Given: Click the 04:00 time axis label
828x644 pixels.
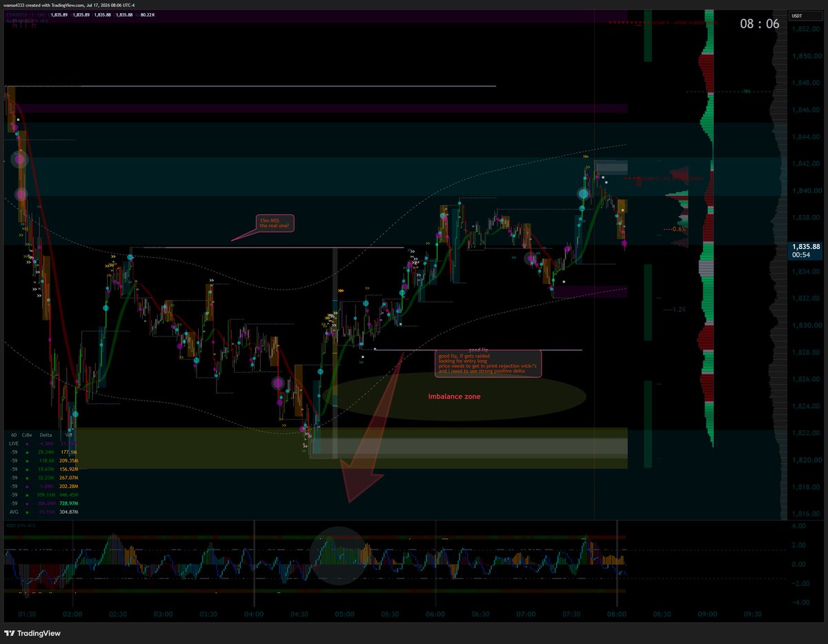Looking at the screenshot, I should pos(254,614).
